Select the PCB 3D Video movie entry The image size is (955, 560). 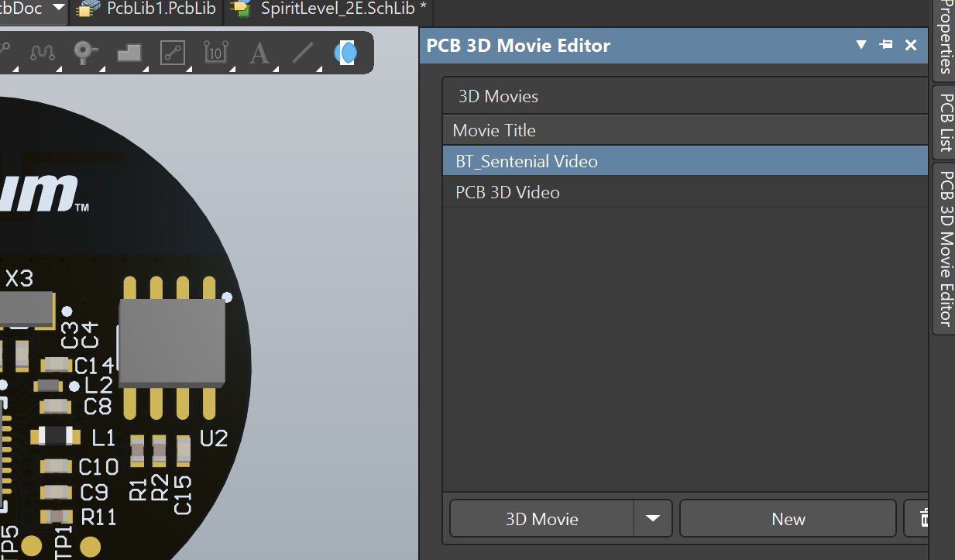pos(507,192)
